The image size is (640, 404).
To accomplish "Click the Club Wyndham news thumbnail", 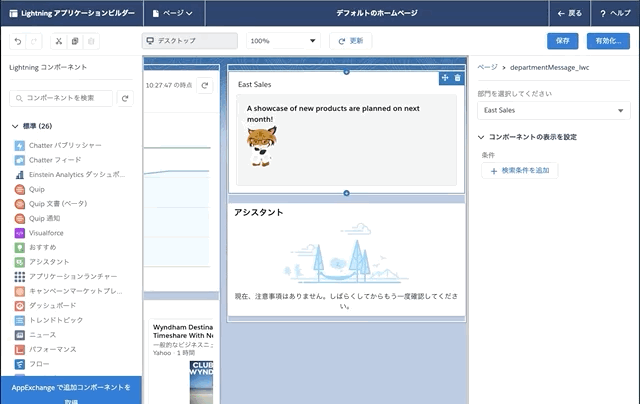I will tap(201, 382).
